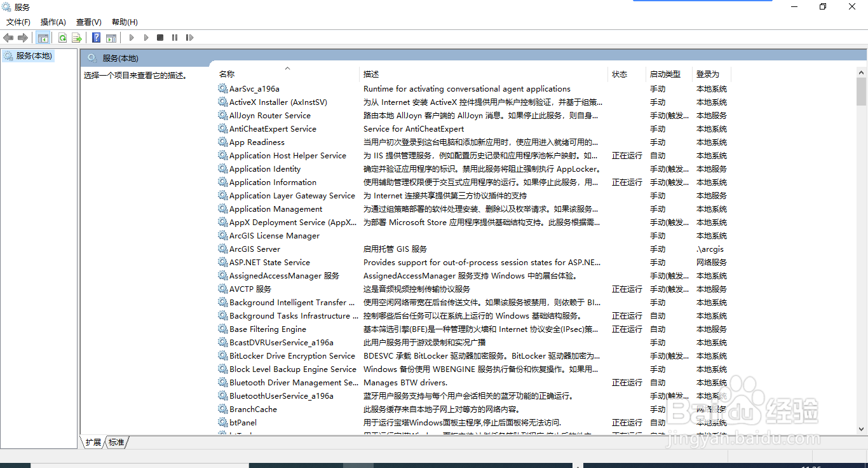Click the gear icon beside Base Filtering Engine
The image size is (868, 468).
(222, 329)
